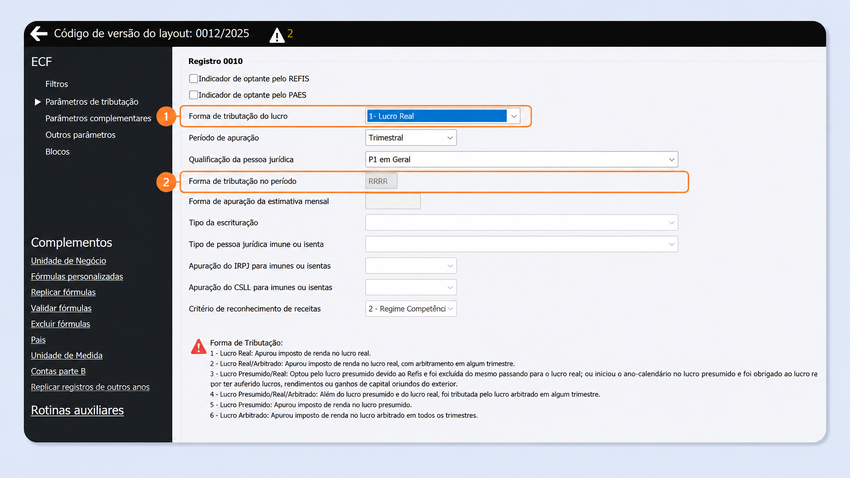Image resolution: width=850 pixels, height=478 pixels.
Task: Open the Fórmulas personalizadas link
Action: (x=77, y=276)
